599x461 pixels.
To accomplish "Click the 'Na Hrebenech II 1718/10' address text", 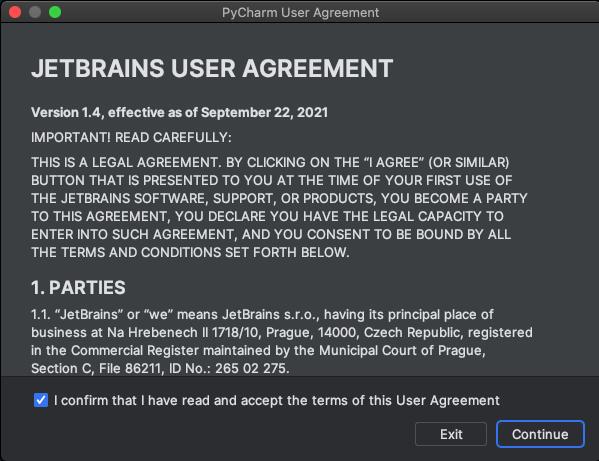I will click(x=183, y=332).
